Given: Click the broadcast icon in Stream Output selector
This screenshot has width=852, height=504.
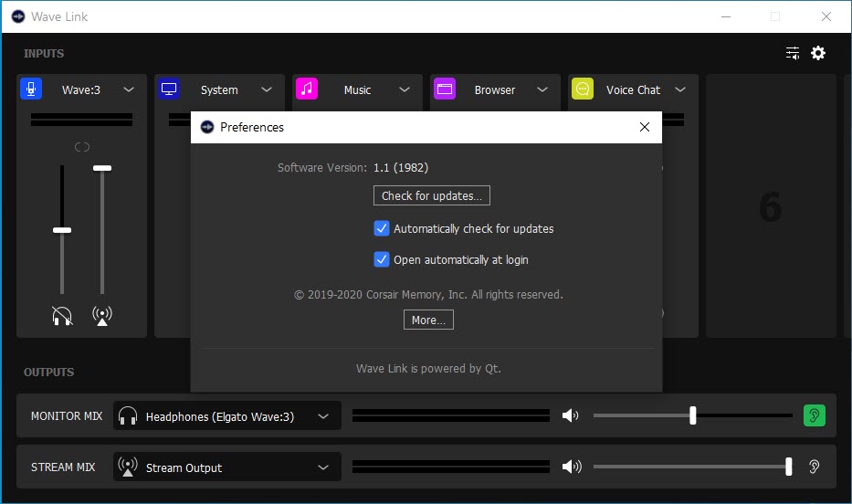Looking at the screenshot, I should pos(128,467).
